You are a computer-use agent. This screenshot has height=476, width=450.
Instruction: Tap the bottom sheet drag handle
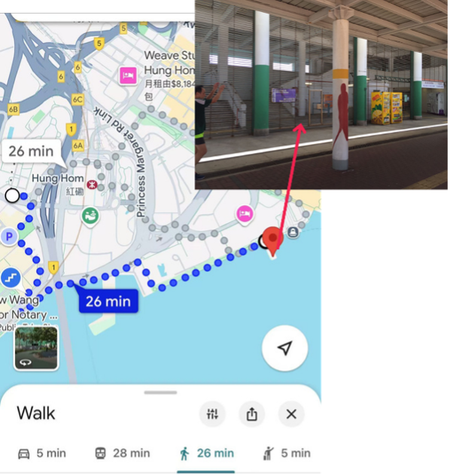(161, 394)
